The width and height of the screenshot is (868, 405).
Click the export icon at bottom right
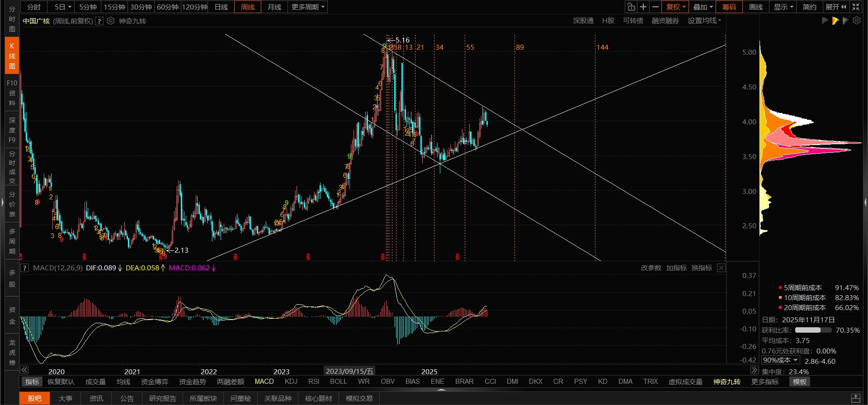coord(856,398)
